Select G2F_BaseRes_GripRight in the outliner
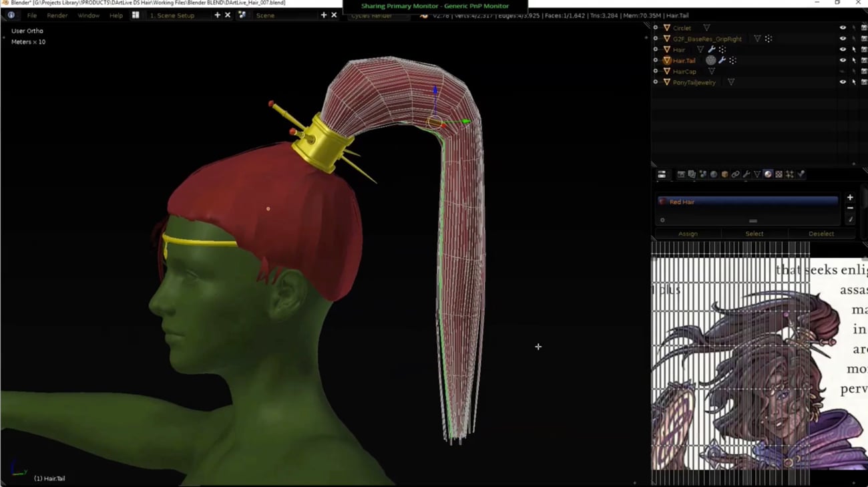Viewport: 868px width, 487px height. (x=707, y=38)
